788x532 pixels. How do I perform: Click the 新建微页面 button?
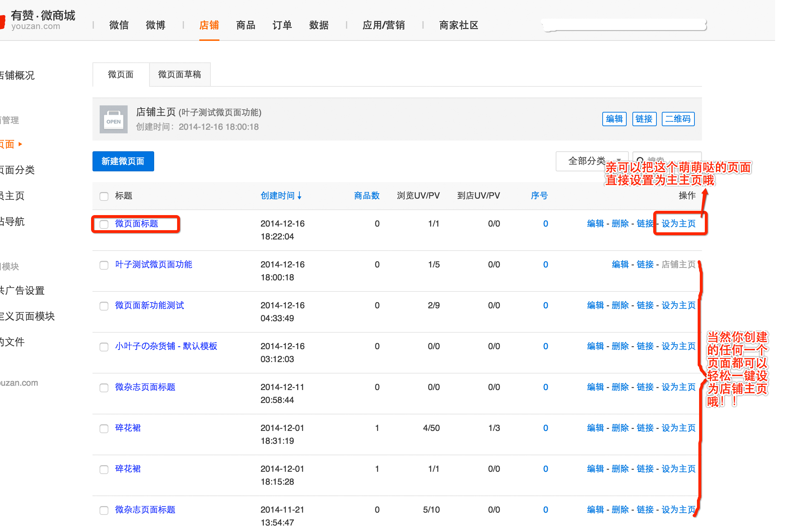tap(123, 161)
